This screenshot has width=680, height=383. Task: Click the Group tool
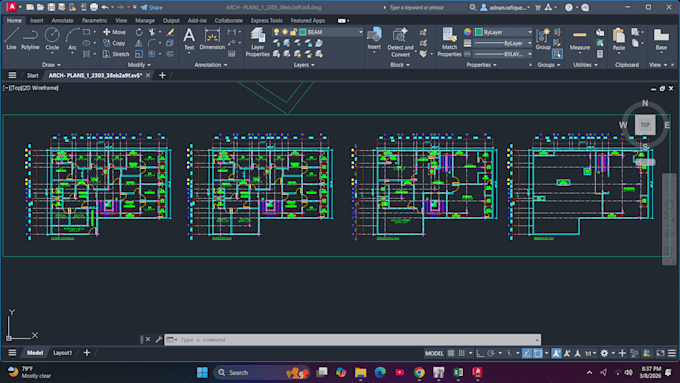(543, 39)
